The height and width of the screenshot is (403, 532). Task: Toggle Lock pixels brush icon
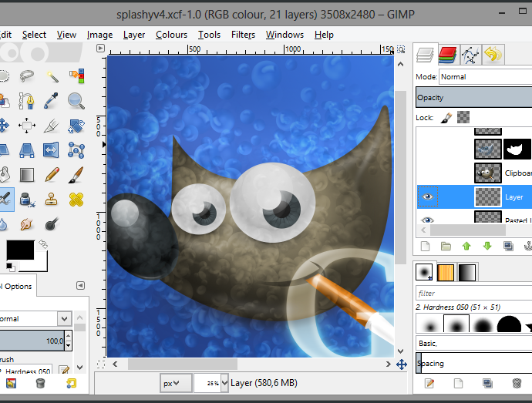click(446, 117)
